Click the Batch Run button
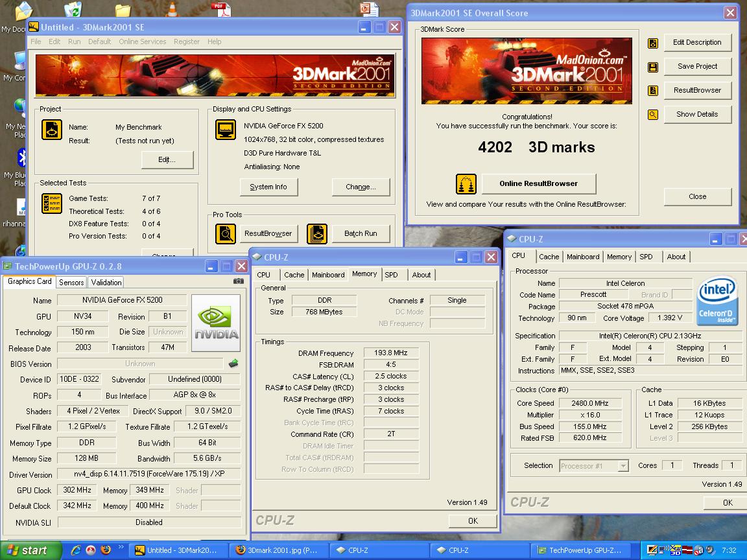 pyautogui.click(x=361, y=234)
